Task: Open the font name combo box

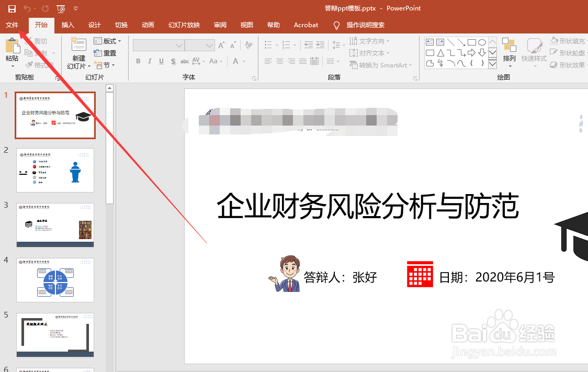Action: [x=159, y=46]
